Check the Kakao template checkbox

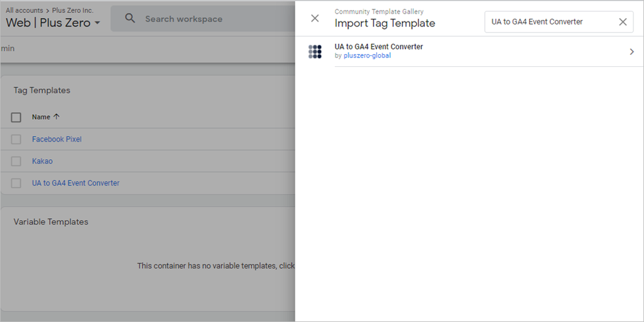point(16,162)
